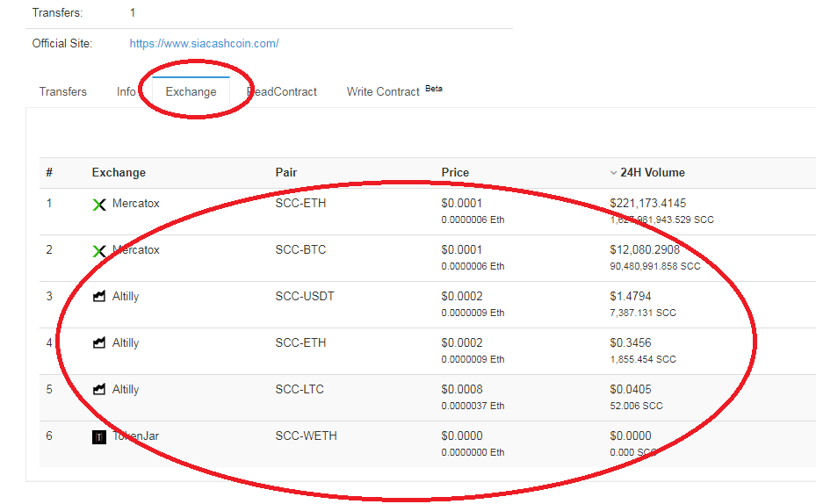Viewport: 816px width, 504px height.
Task: Click the $221,173.4145 volume value
Action: click(x=648, y=204)
